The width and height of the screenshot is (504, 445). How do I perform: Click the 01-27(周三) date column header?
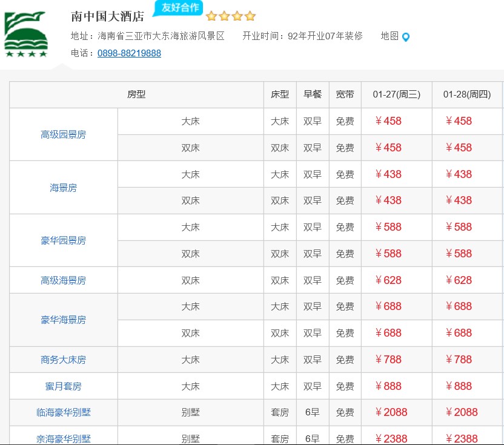[396, 94]
